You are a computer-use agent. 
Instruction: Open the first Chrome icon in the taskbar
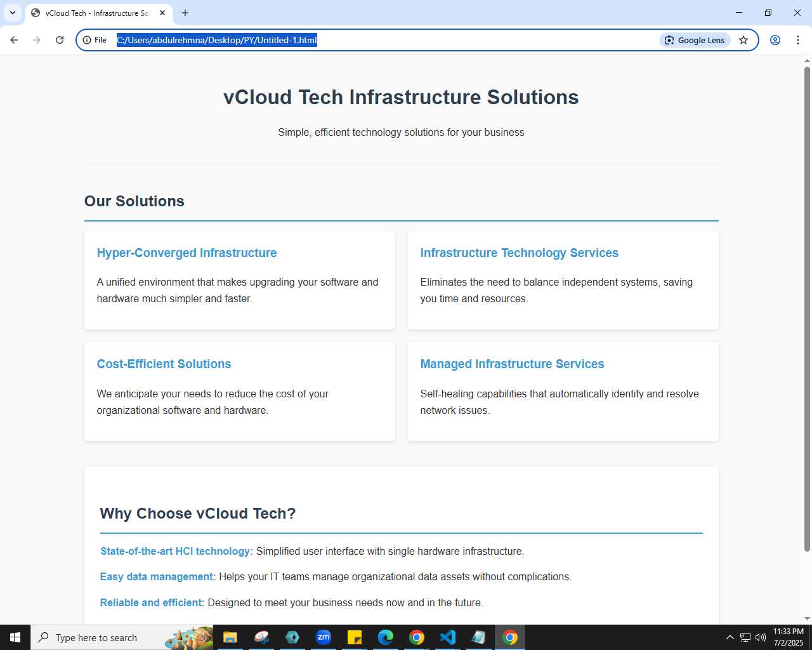(417, 637)
